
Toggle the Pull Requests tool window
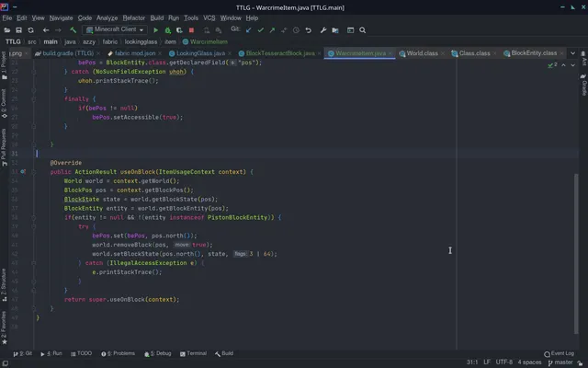[x=4, y=147]
